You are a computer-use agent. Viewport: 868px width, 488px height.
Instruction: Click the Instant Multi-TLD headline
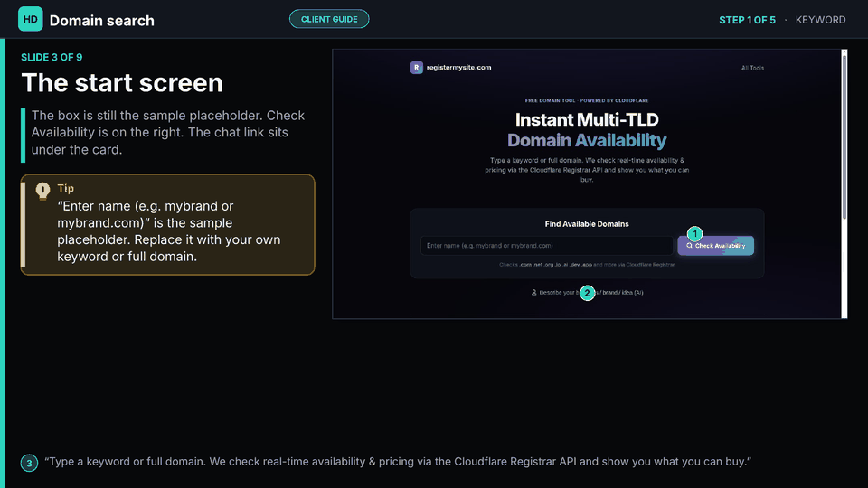(x=587, y=119)
